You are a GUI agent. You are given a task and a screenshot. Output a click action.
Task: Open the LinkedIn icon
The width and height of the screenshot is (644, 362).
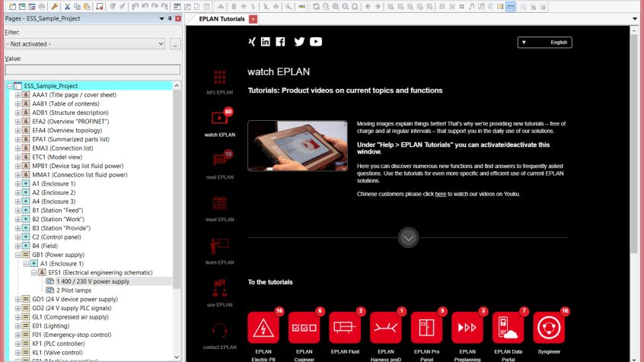tap(266, 42)
